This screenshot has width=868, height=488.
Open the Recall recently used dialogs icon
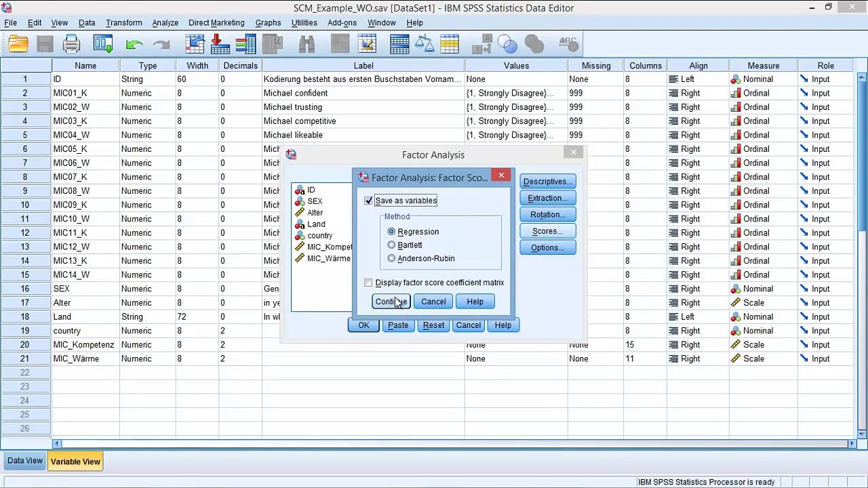click(103, 45)
